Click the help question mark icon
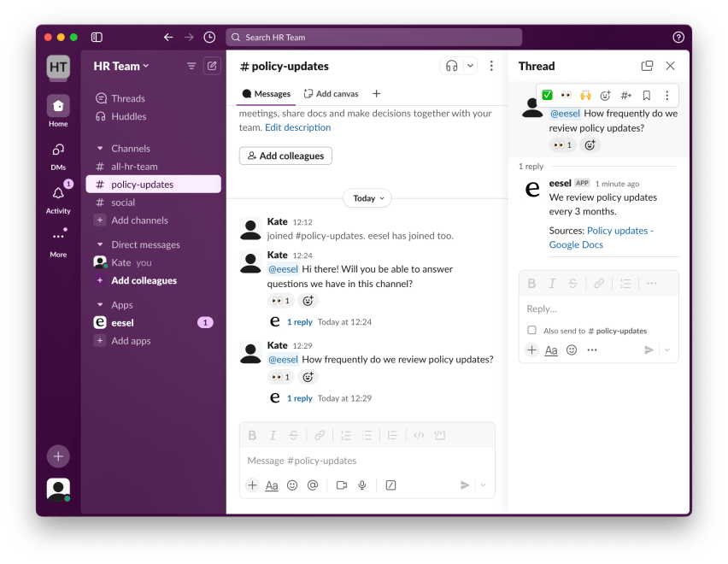Screen dimensions: 728x564 pyautogui.click(x=678, y=38)
